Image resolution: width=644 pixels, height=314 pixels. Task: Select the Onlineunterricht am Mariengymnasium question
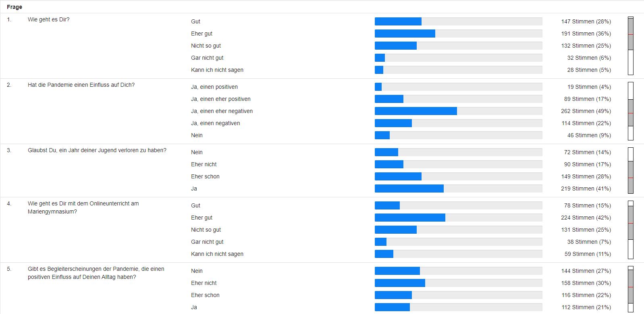[83, 207]
